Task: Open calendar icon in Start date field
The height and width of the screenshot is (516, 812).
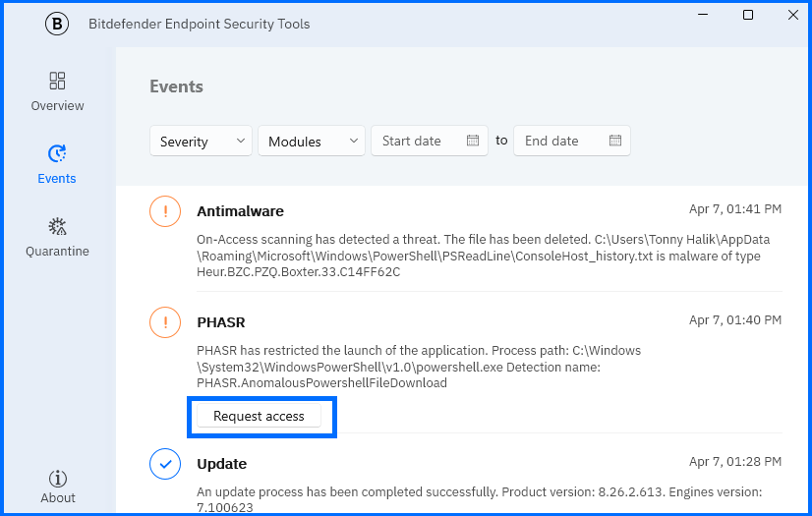Action: 473,141
